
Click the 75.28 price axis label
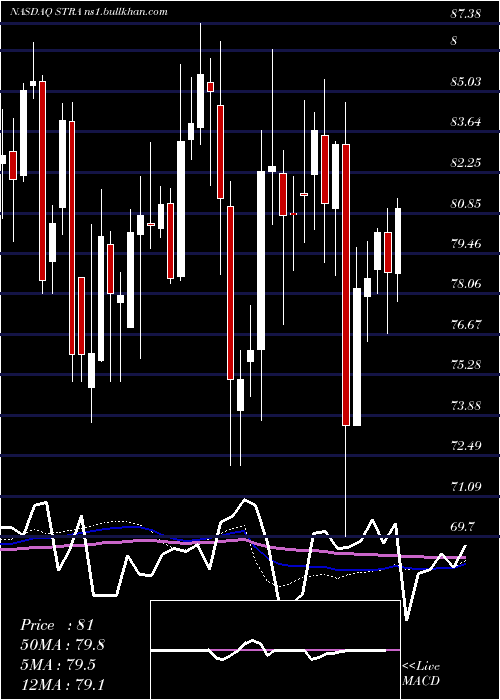pyautogui.click(x=466, y=365)
